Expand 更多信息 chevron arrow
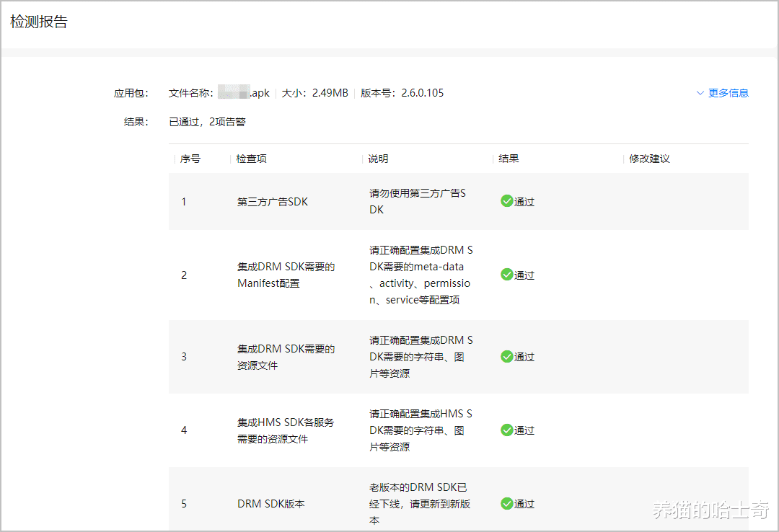779x532 pixels. click(x=700, y=93)
